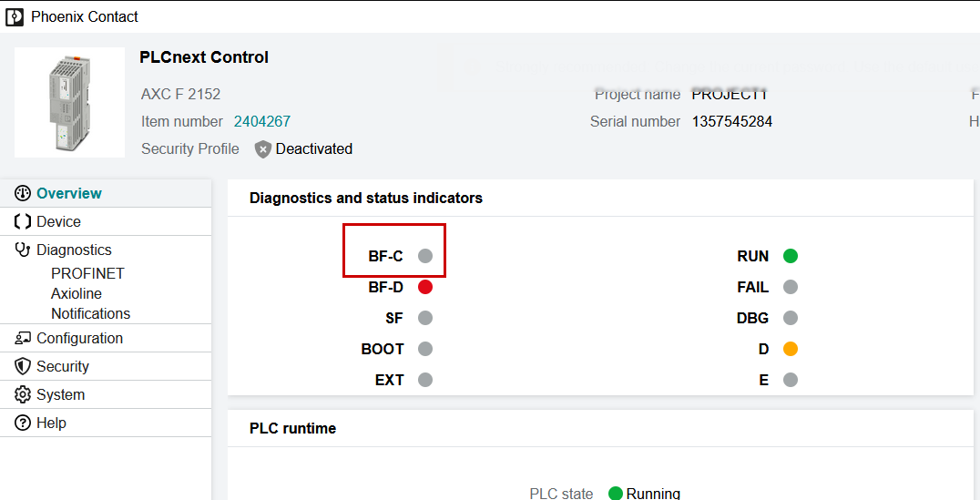This screenshot has height=500, width=980.
Task: Click the Help question mark icon
Action: click(23, 423)
